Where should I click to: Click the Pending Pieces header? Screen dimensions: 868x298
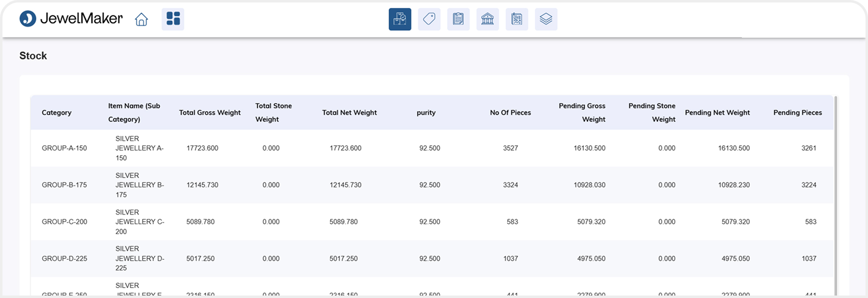[x=797, y=113]
